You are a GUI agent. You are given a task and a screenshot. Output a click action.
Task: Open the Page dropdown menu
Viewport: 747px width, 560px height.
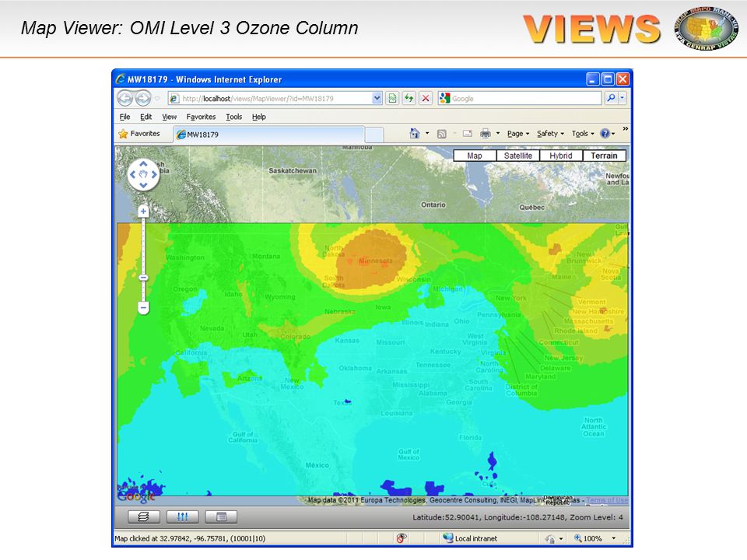518,134
